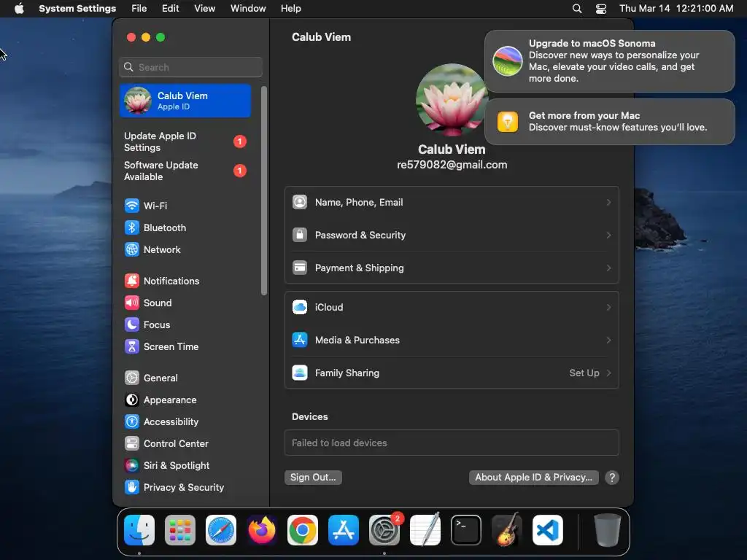Click the Failed to load devices text

tap(339, 443)
